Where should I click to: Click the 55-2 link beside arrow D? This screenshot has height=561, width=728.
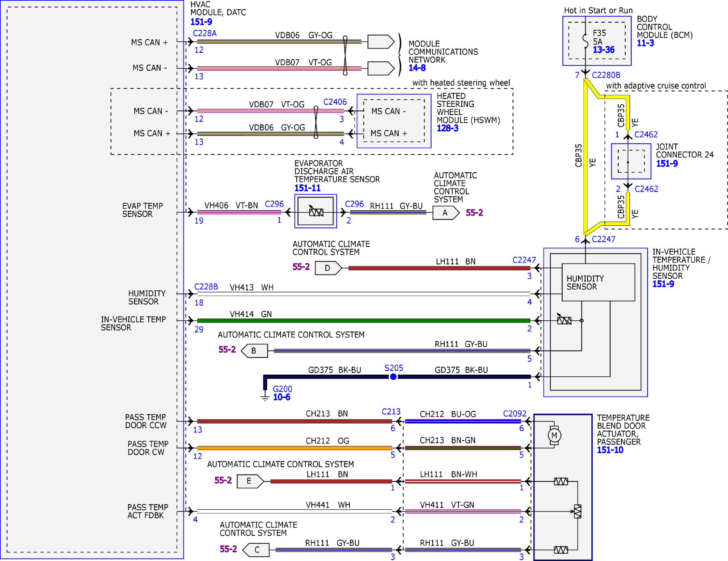click(301, 267)
